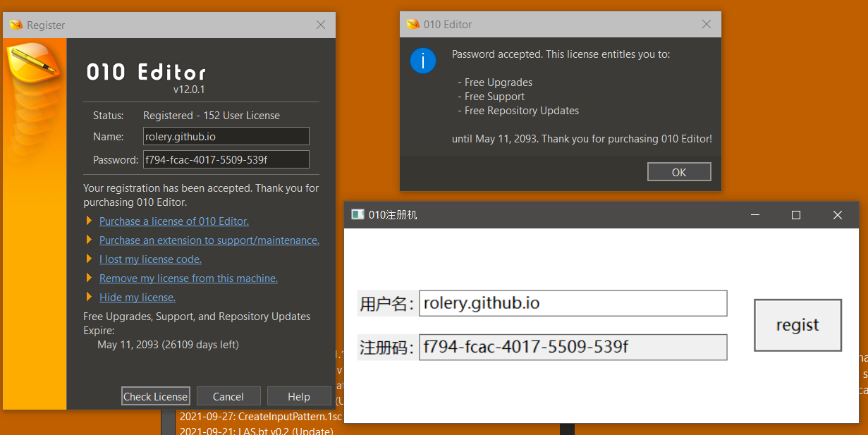The height and width of the screenshot is (435, 868).
Task: Focus the Name field containing rolery.github.io in Register
Action: coord(226,136)
